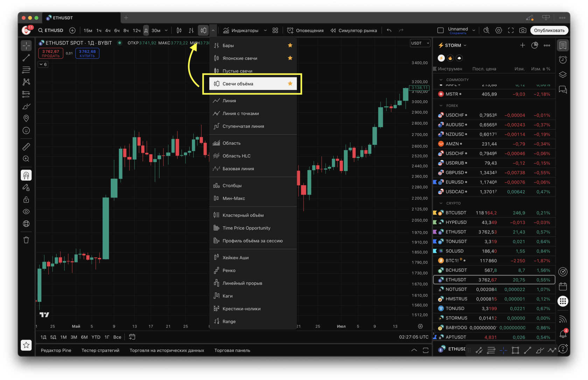588x380 pixels.
Task: Select Бары from chart type menu
Action: 253,45
